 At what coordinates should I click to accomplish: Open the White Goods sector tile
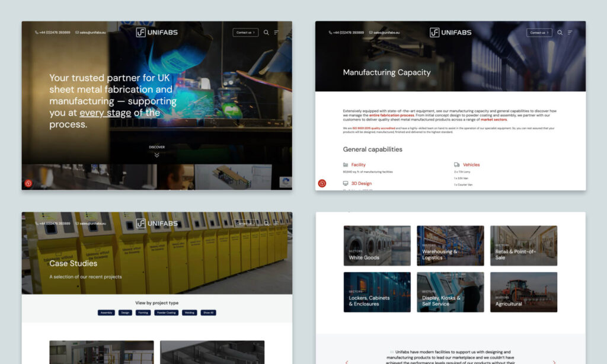[x=376, y=245]
